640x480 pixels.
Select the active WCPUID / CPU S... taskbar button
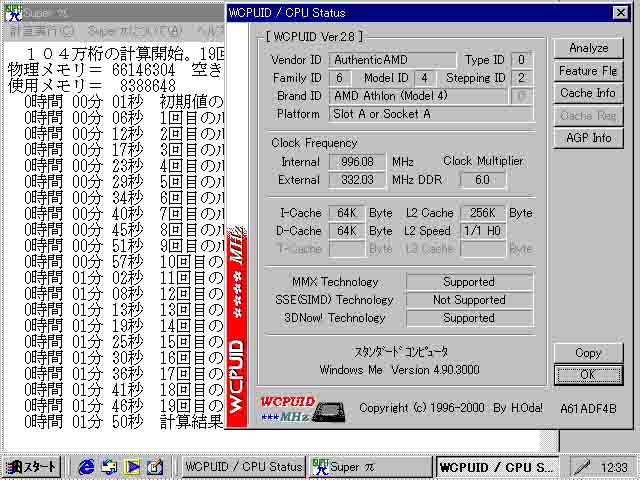click(x=497, y=467)
